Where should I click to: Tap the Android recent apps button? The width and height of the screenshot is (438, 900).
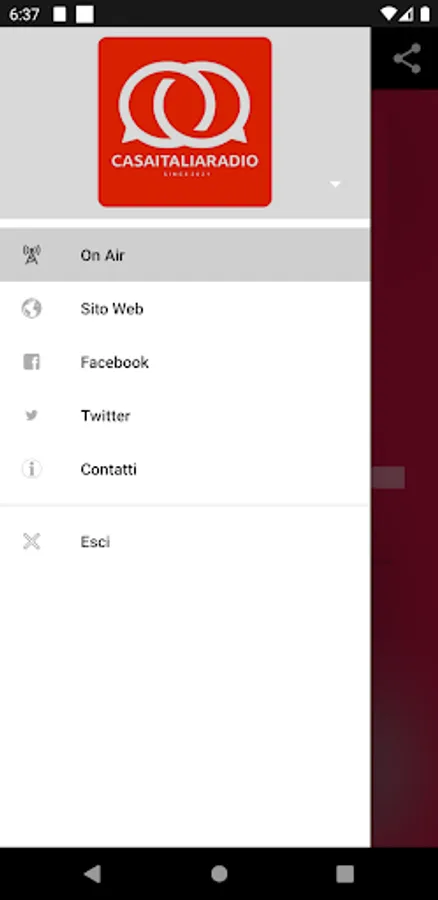(x=344, y=874)
